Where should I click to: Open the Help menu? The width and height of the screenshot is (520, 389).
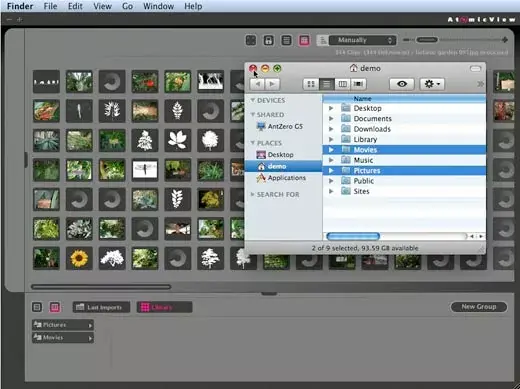[x=193, y=6]
